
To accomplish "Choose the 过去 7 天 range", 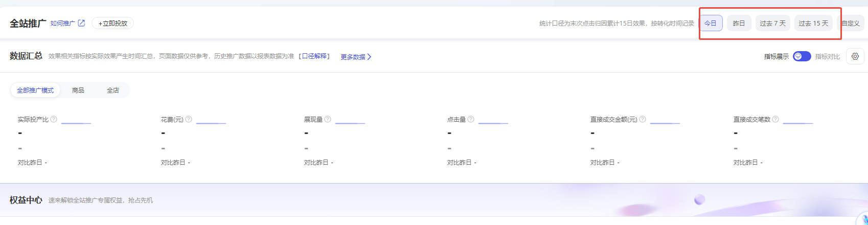I will pyautogui.click(x=772, y=23).
